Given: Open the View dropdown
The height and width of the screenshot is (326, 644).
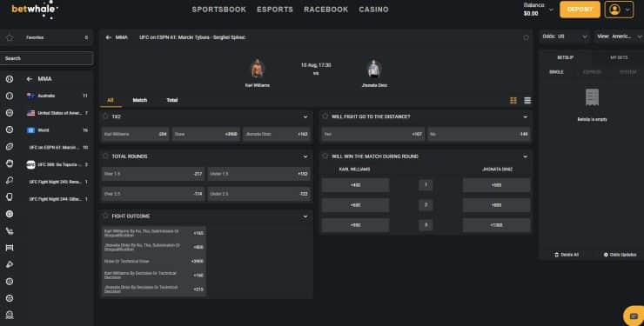Looking at the screenshot, I should (619, 37).
